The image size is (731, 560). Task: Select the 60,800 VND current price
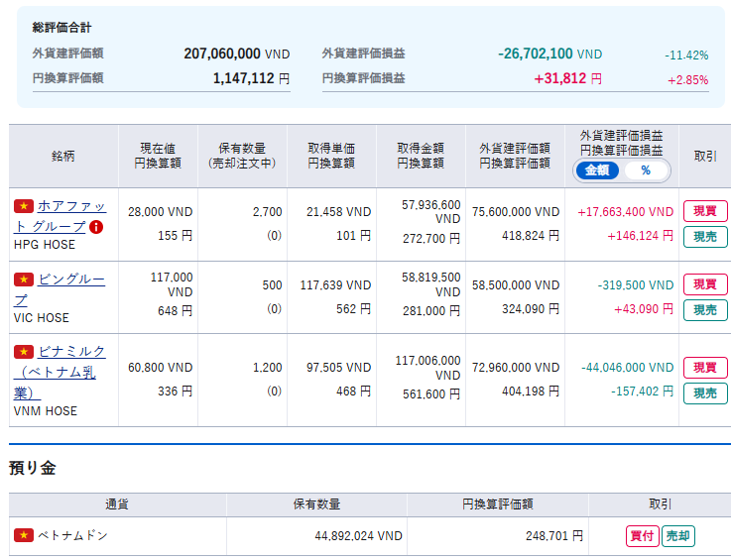161,368
